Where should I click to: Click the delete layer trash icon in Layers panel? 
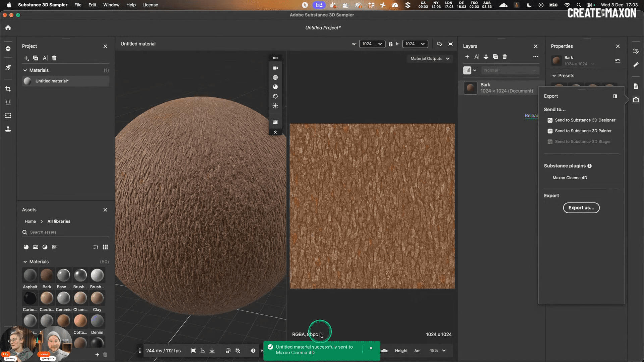[x=505, y=57]
